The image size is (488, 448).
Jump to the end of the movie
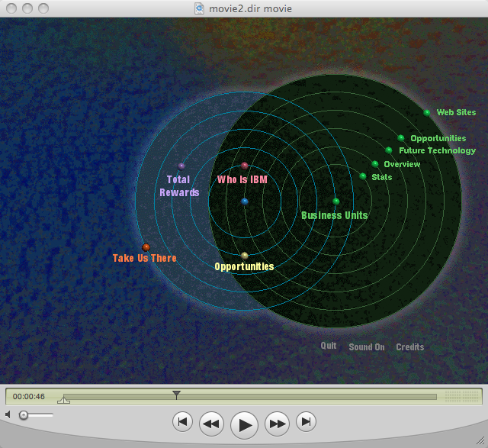pyautogui.click(x=306, y=422)
